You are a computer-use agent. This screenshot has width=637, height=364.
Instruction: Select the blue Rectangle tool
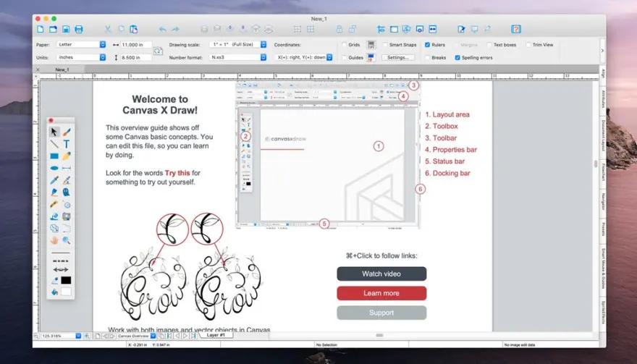pyautogui.click(x=54, y=156)
